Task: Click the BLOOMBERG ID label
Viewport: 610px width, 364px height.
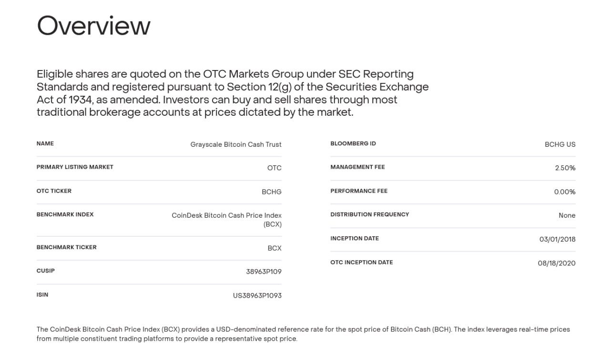Action: click(x=353, y=143)
